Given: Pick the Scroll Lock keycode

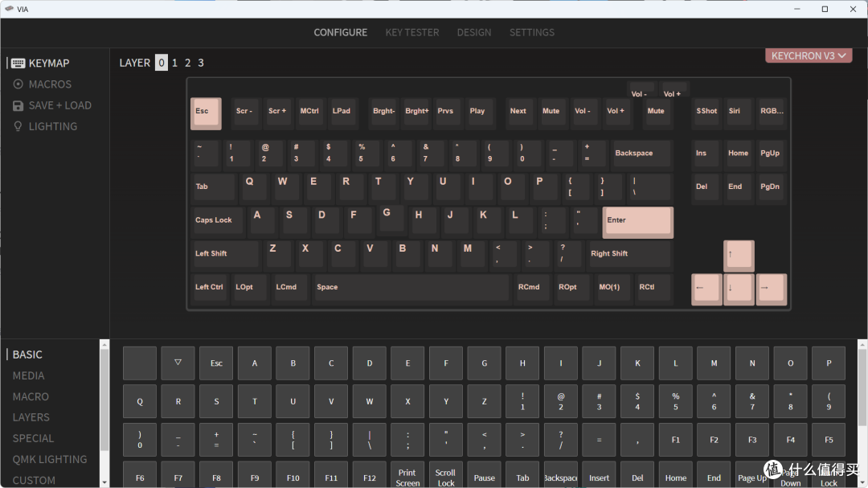Looking at the screenshot, I should coord(445,475).
